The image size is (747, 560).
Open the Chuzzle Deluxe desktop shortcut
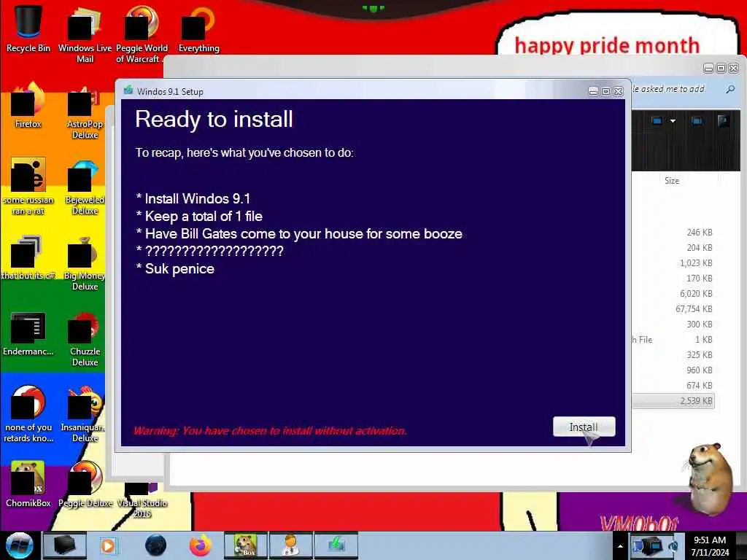pyautogui.click(x=85, y=338)
